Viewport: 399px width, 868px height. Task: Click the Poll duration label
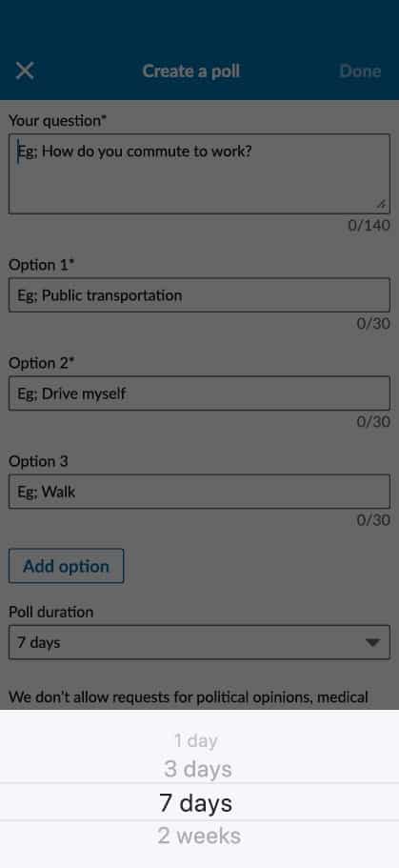click(x=50, y=612)
